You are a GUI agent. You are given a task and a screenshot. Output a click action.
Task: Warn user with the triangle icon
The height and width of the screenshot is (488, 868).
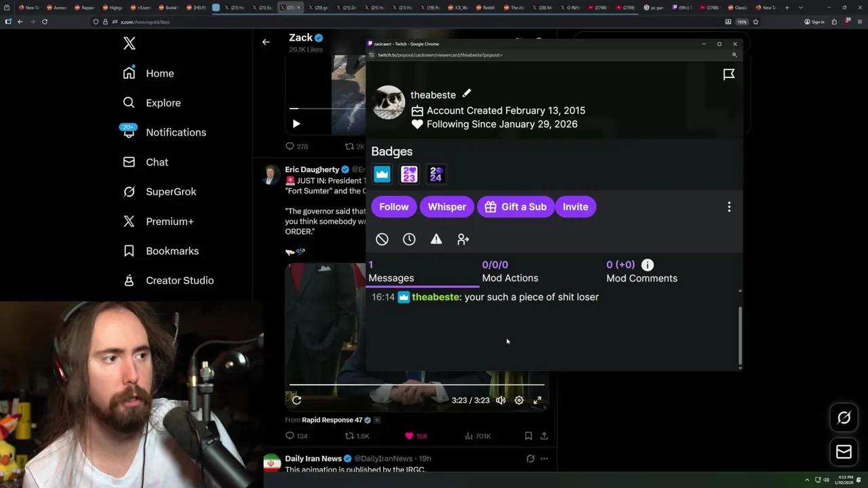tap(436, 239)
